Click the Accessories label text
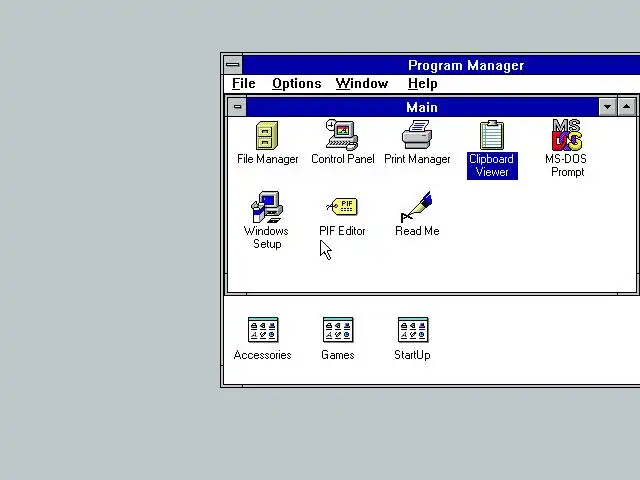This screenshot has width=640, height=480. point(262,355)
